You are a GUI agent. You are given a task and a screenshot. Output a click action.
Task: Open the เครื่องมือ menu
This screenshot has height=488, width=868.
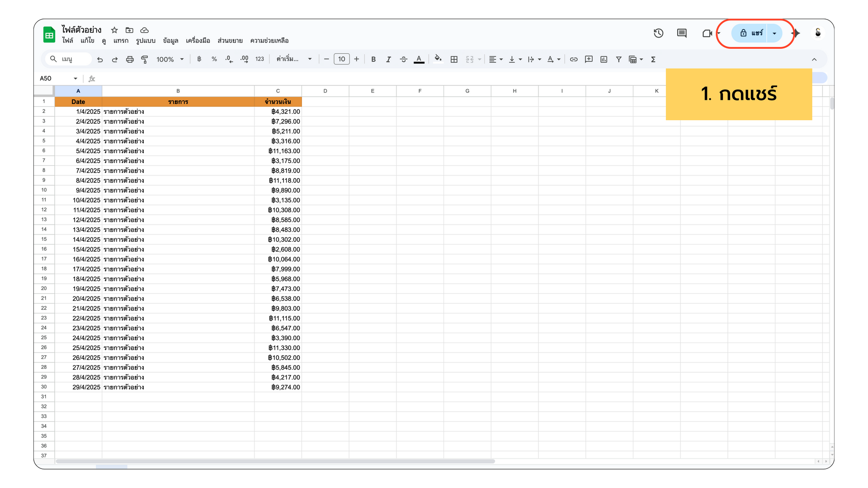tap(198, 41)
